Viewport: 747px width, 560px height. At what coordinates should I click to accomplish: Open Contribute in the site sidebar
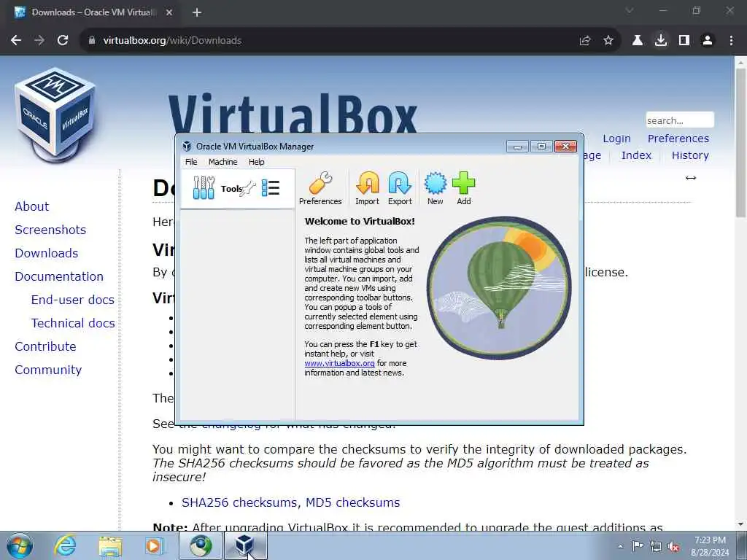point(46,346)
